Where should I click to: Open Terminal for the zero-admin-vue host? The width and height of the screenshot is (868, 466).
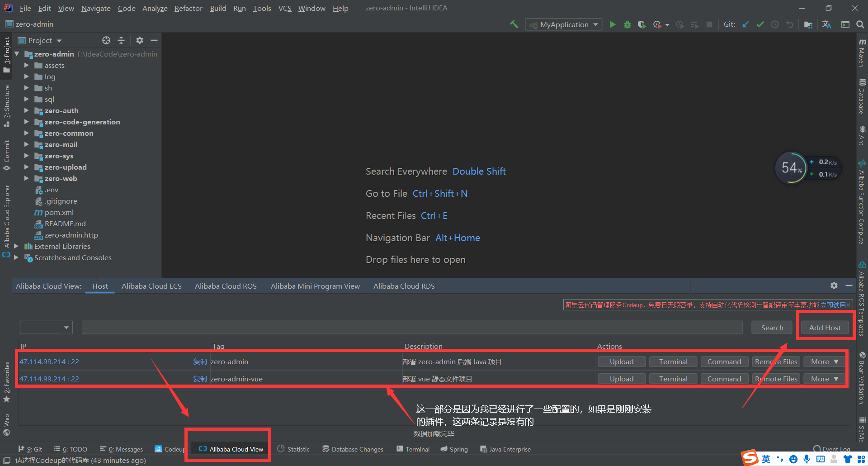(673, 379)
